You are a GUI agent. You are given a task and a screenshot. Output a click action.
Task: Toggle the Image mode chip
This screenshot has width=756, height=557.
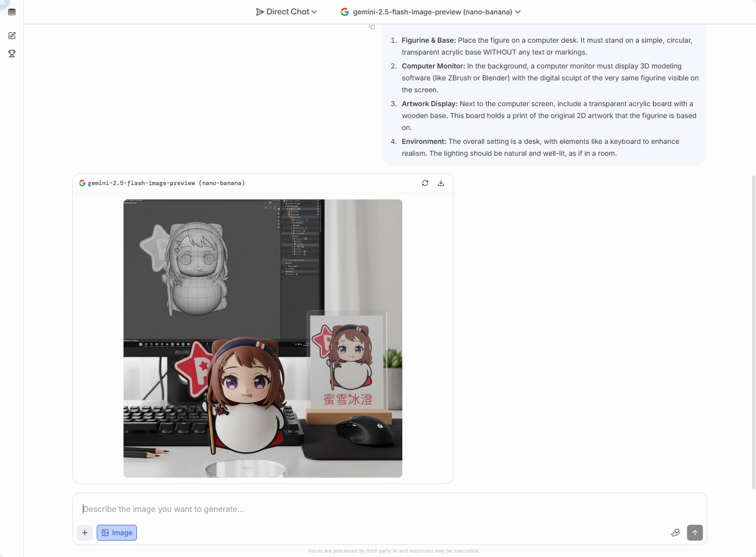117,533
